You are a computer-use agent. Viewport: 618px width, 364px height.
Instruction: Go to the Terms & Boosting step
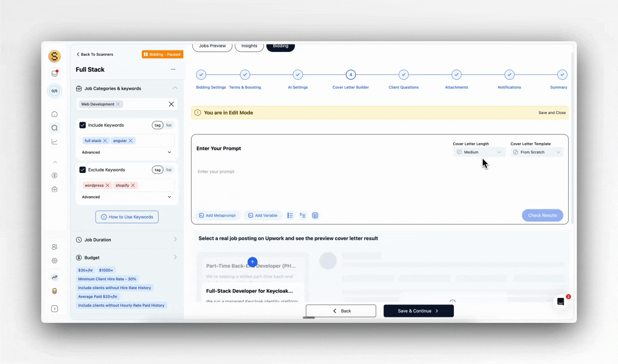pyautogui.click(x=245, y=74)
